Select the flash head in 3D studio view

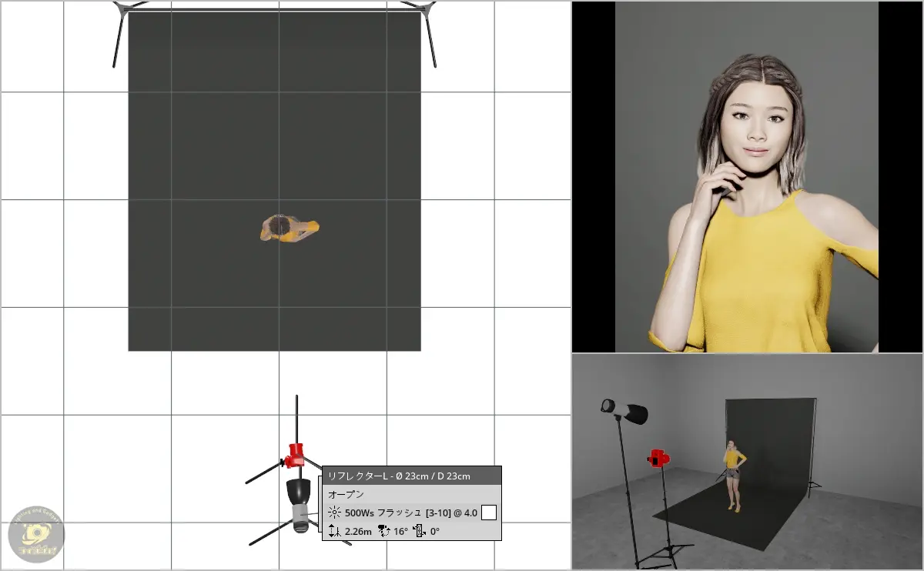[625, 411]
